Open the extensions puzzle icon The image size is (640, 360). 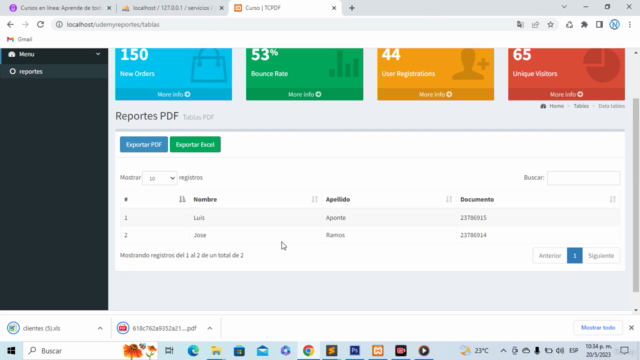(x=584, y=24)
